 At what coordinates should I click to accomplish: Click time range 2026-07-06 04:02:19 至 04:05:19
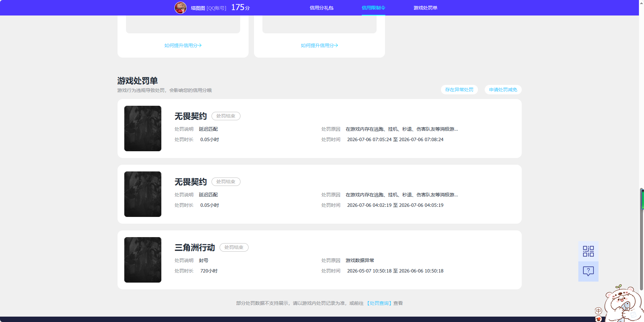395,205
